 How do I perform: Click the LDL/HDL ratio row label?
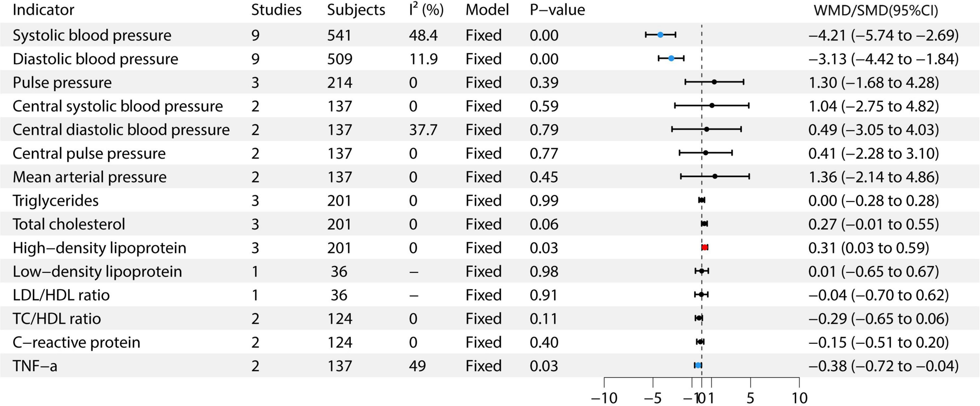tap(61, 295)
